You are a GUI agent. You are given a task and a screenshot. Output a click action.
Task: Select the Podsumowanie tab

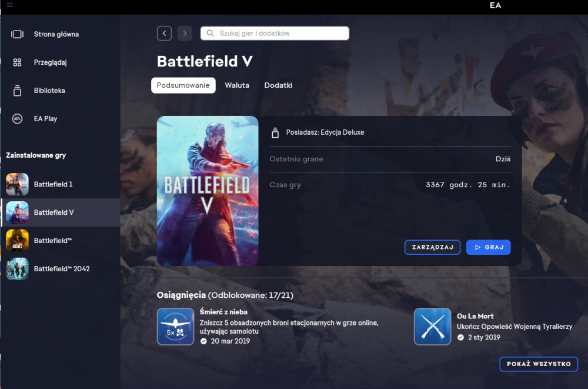[183, 85]
